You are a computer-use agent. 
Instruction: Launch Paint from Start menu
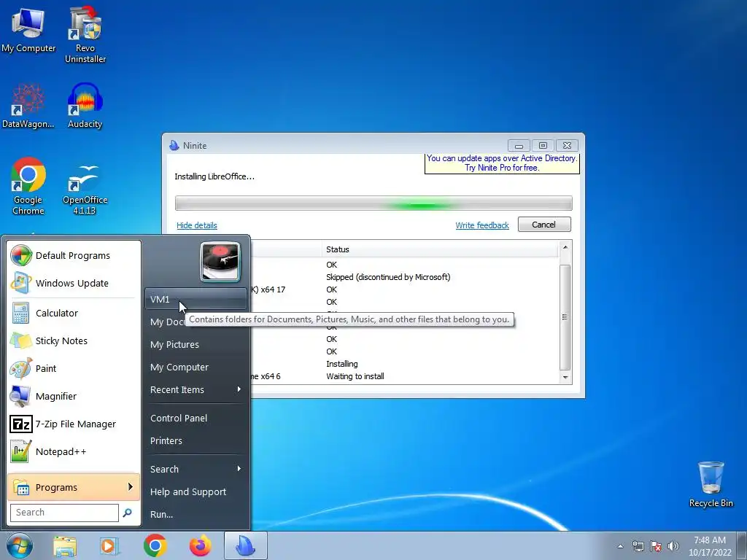click(74, 368)
